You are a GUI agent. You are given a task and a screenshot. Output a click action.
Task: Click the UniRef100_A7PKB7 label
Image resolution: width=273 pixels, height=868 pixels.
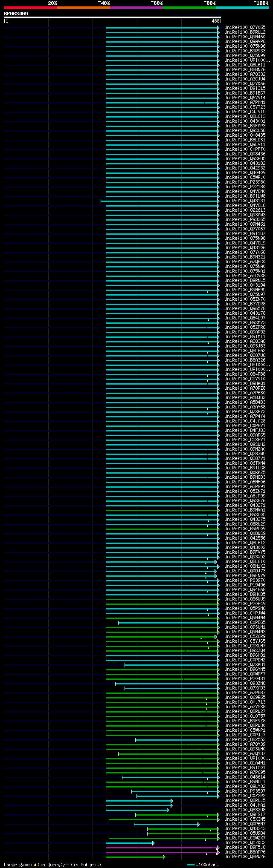[x=245, y=693]
